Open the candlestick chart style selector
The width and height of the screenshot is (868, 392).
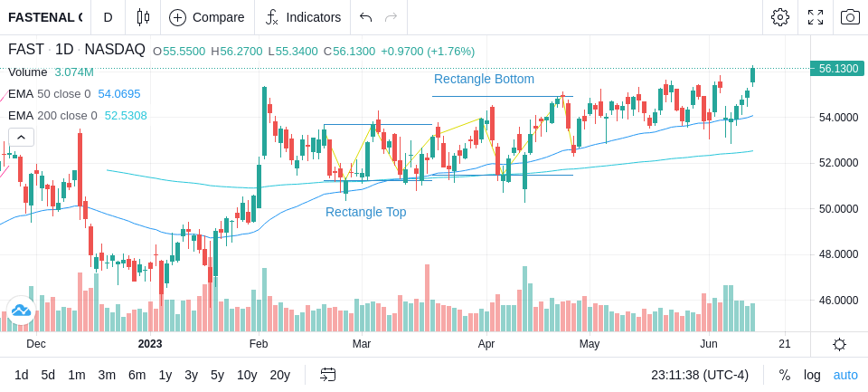(143, 17)
